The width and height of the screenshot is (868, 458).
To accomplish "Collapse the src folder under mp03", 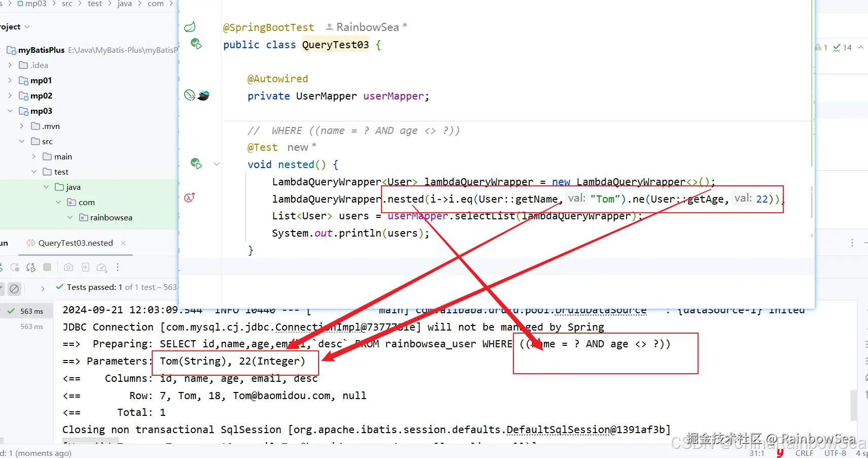I will 22,141.
